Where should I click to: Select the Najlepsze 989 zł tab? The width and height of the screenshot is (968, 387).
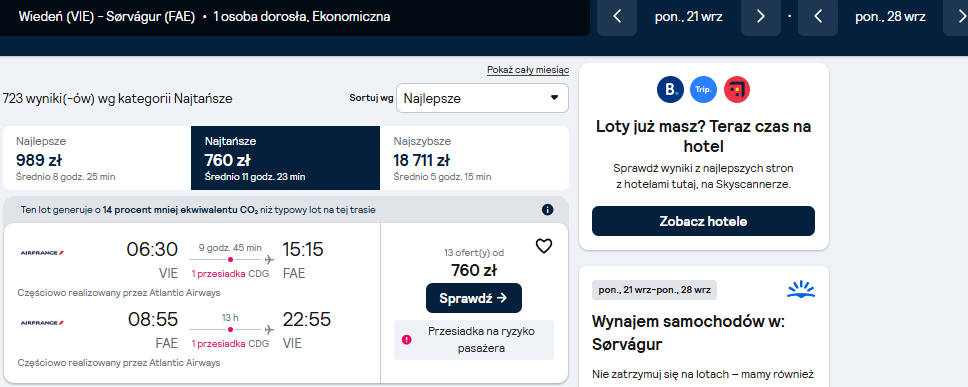97,158
